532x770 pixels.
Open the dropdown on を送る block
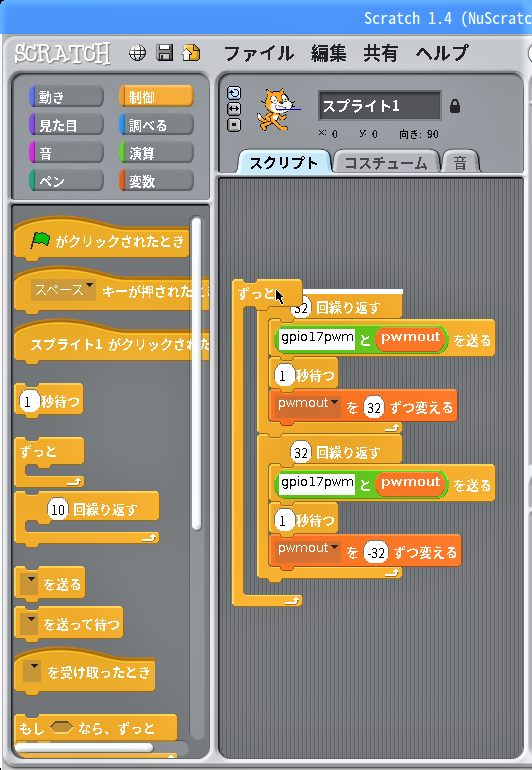[31, 584]
